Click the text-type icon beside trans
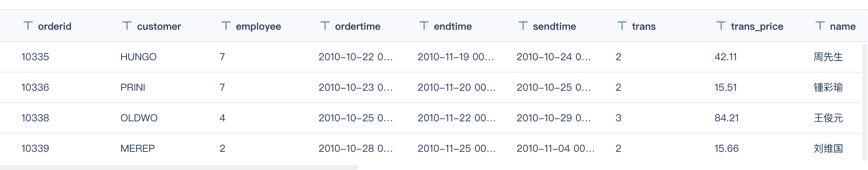This screenshot has height=170, width=868. (622, 26)
